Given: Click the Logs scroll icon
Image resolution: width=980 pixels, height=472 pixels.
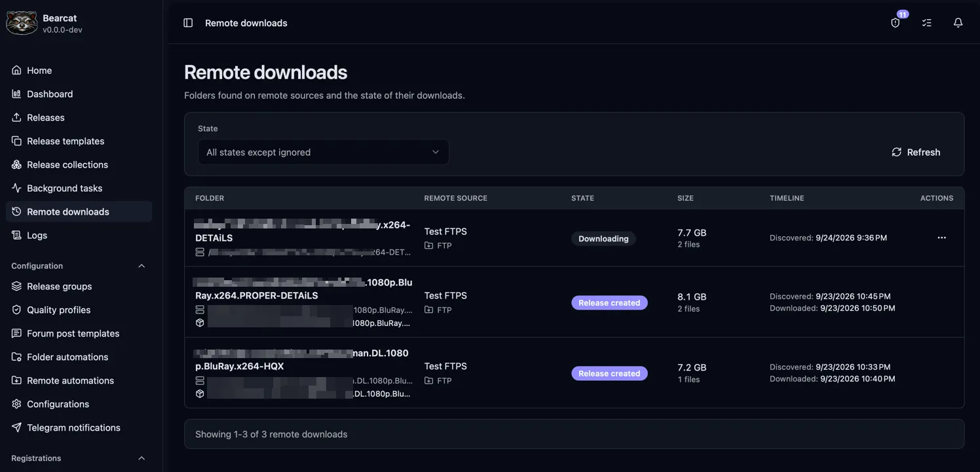Looking at the screenshot, I should pos(17,235).
